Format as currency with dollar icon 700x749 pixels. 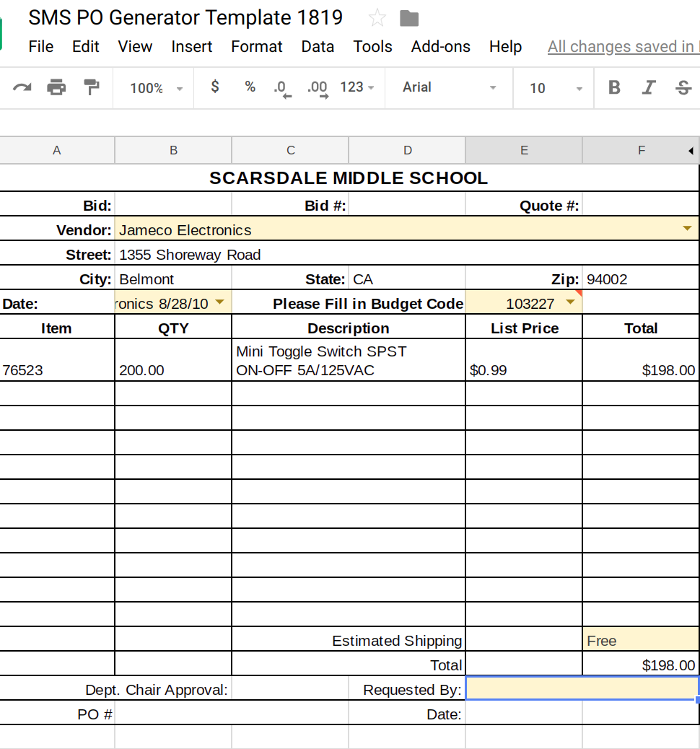215,87
